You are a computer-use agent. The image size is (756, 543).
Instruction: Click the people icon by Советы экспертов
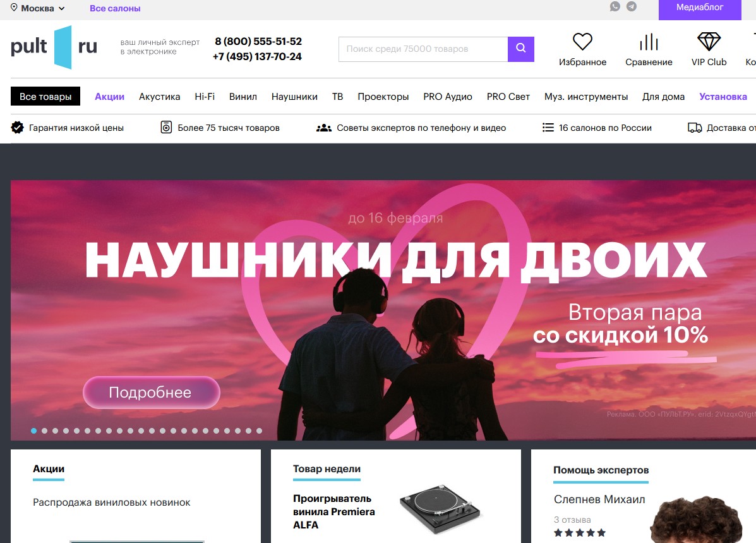pyautogui.click(x=323, y=128)
